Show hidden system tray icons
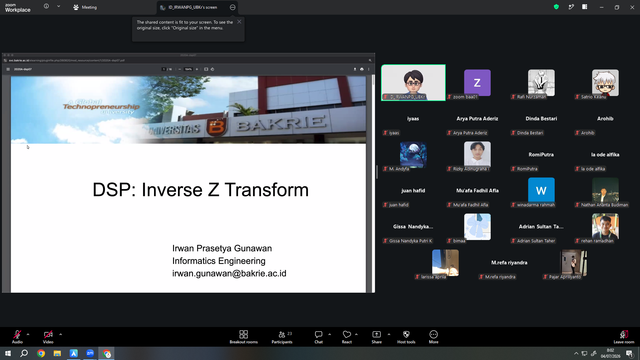This screenshot has height=360, width=640. tap(576, 353)
